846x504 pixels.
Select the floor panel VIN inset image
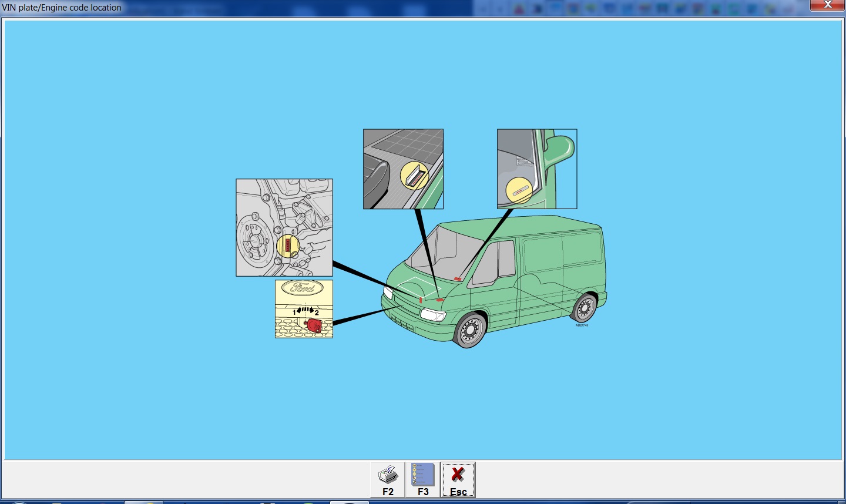point(403,169)
